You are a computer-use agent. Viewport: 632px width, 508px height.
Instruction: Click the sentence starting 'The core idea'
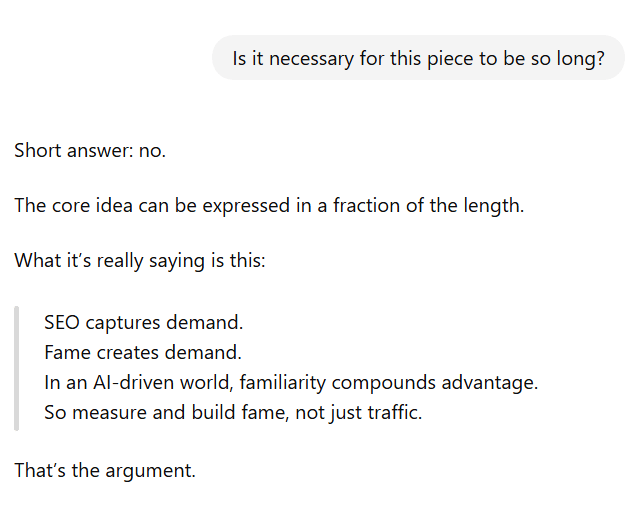pyautogui.click(x=269, y=206)
